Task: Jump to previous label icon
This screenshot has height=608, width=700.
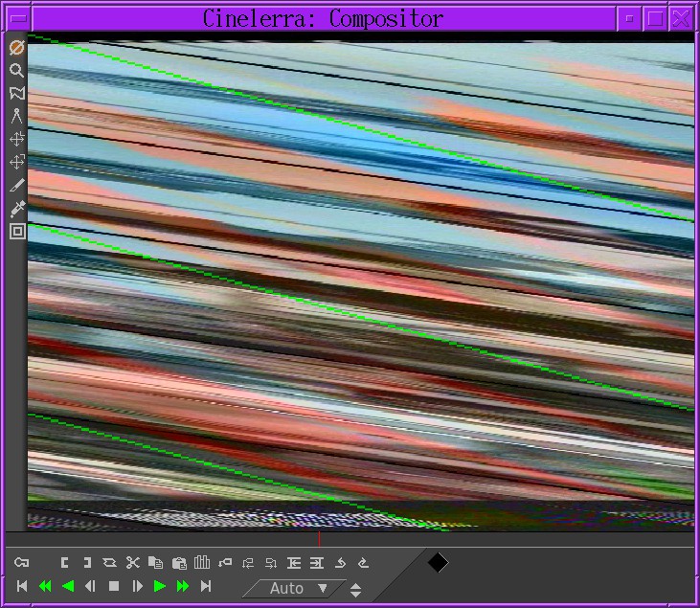Action: [248, 563]
